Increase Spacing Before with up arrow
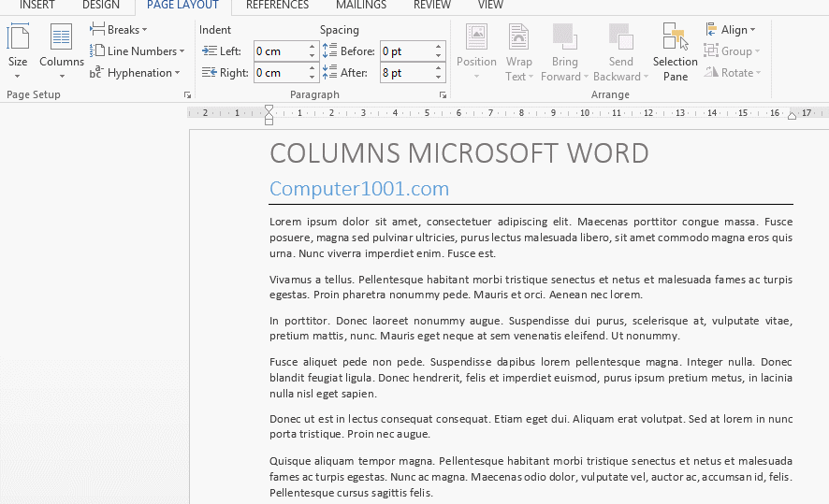 coord(439,47)
